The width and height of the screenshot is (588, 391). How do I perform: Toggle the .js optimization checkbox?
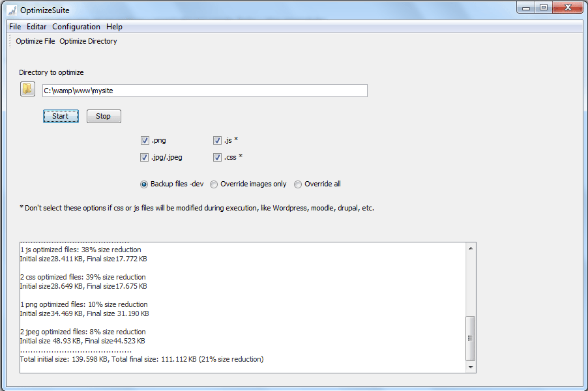point(217,140)
